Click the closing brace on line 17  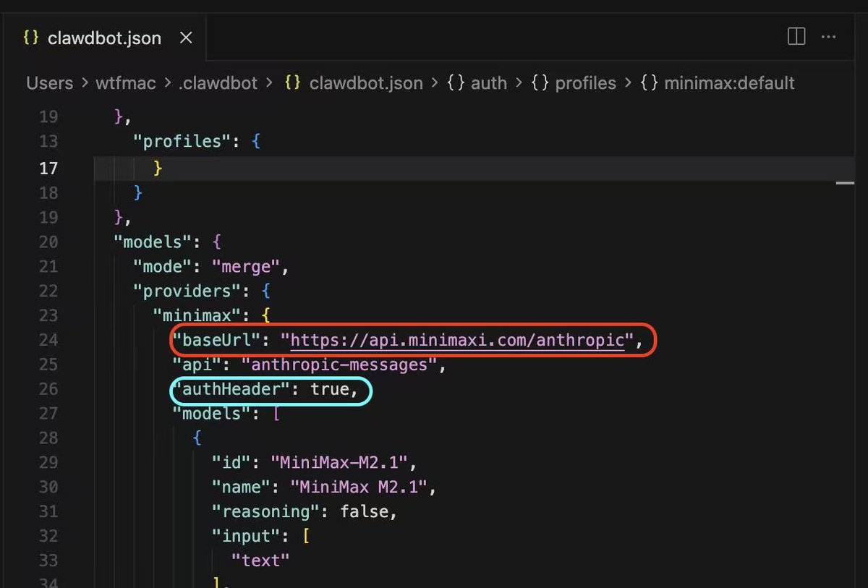pos(158,168)
